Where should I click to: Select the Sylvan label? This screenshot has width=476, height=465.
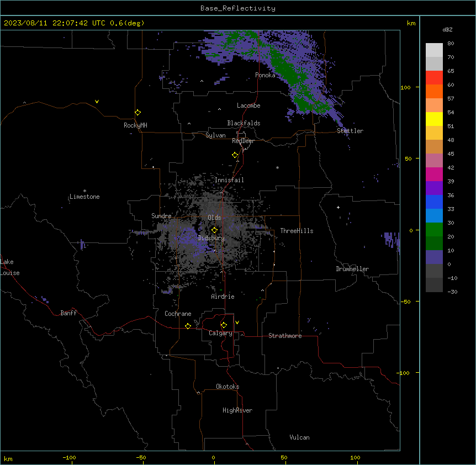pos(215,135)
